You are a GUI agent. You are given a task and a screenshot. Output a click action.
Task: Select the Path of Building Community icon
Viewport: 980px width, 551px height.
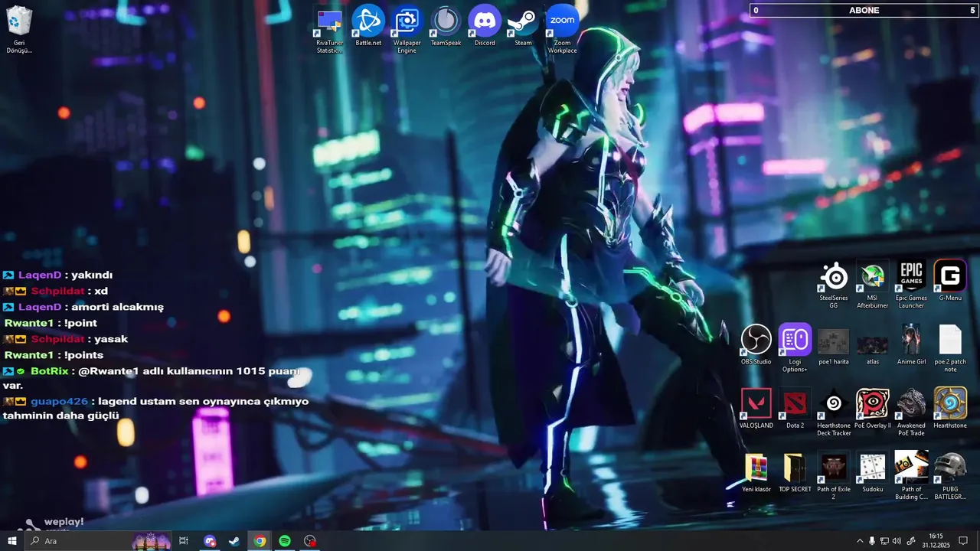tap(911, 475)
